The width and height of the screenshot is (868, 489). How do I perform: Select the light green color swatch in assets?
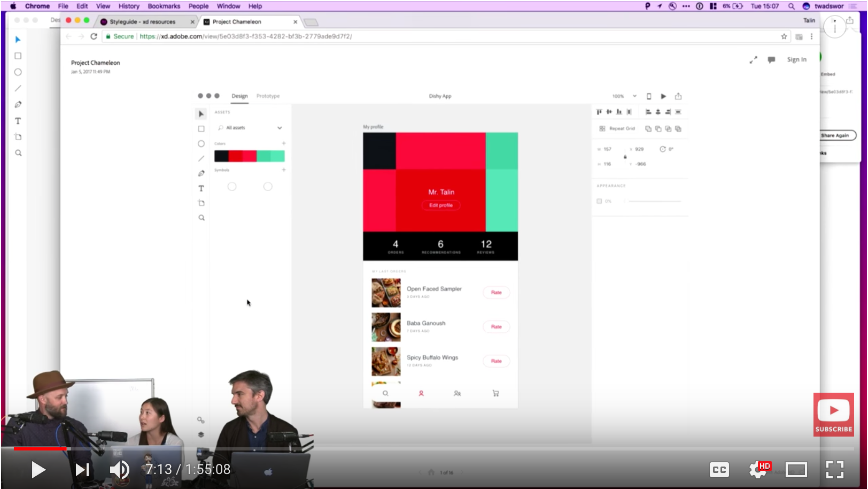click(277, 156)
